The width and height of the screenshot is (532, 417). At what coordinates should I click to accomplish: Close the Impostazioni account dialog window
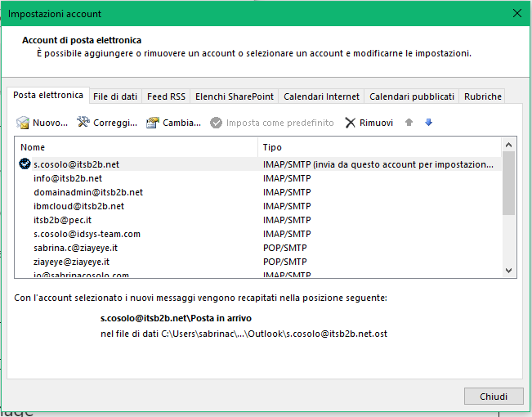(516, 13)
